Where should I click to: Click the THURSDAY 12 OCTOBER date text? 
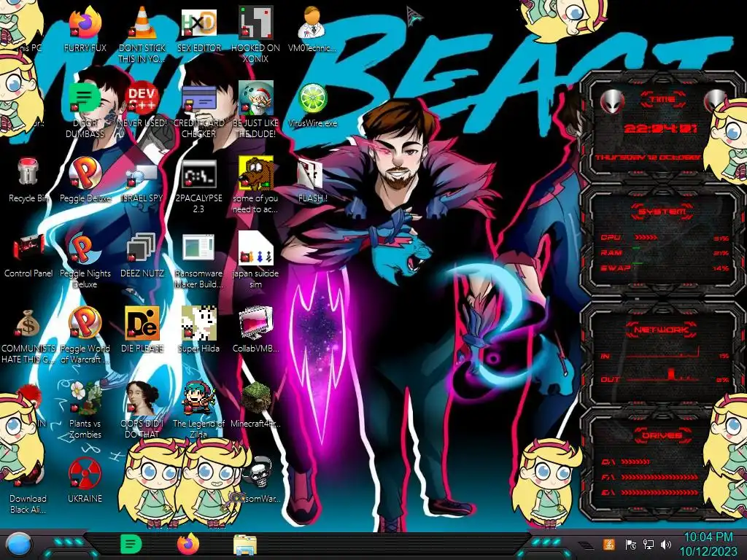point(648,157)
